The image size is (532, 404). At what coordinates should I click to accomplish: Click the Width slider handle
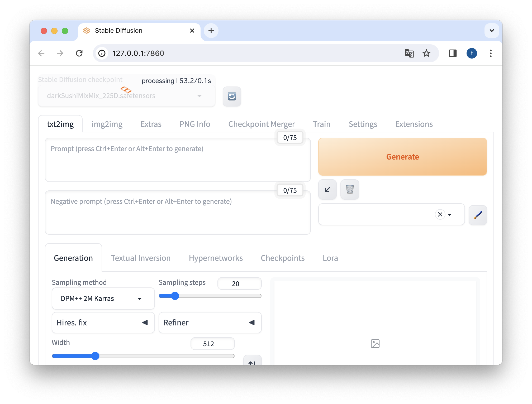(x=95, y=356)
